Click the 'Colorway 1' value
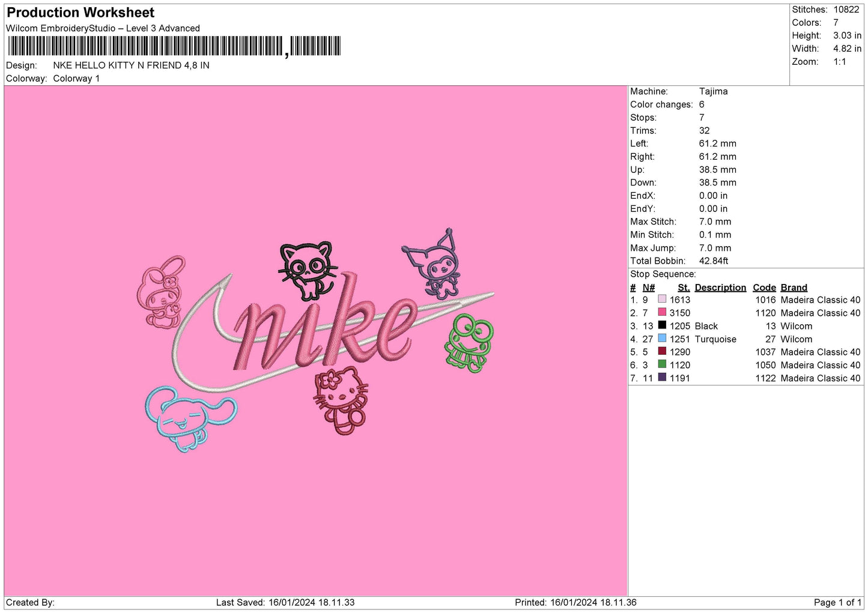 pyautogui.click(x=76, y=79)
